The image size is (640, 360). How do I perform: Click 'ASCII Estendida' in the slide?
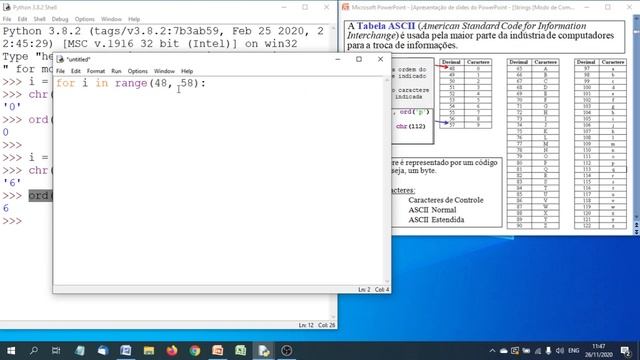436,220
